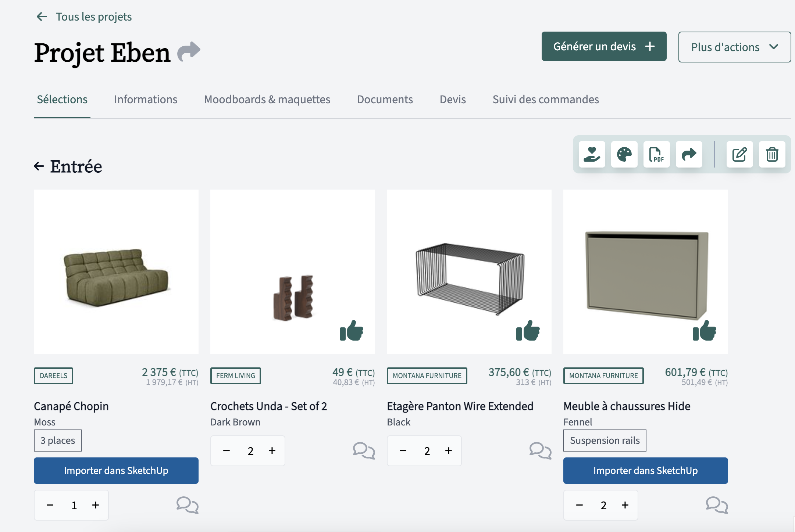Open the Suspension rails option selector
This screenshot has height=532, width=795.
click(605, 440)
